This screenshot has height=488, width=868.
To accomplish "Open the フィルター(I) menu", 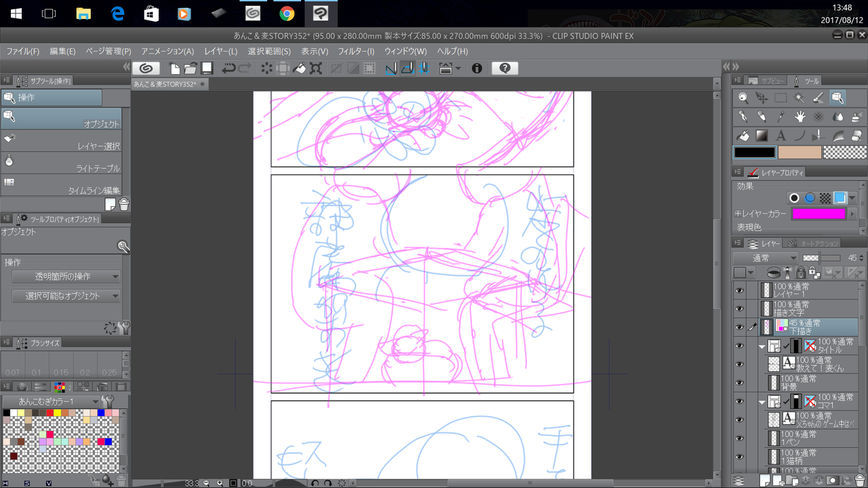I will click(356, 52).
